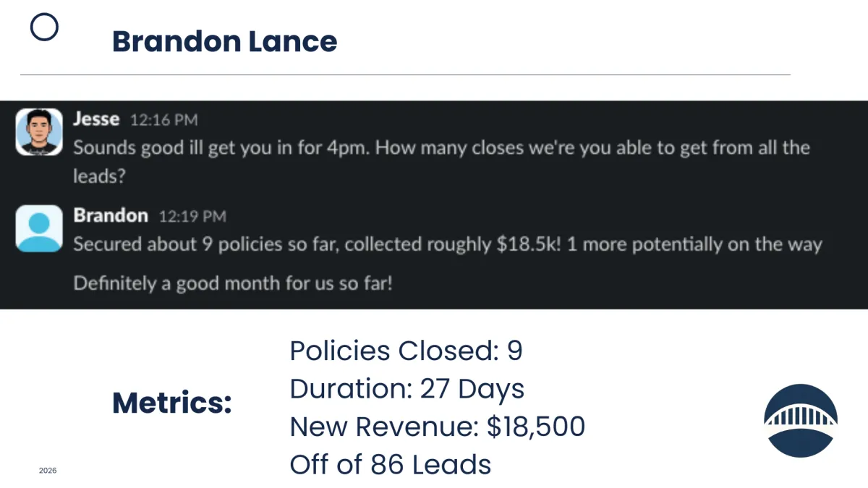Viewport: 868px width, 488px height.
Task: Click the horizontal divider under the title
Action: 405,74
